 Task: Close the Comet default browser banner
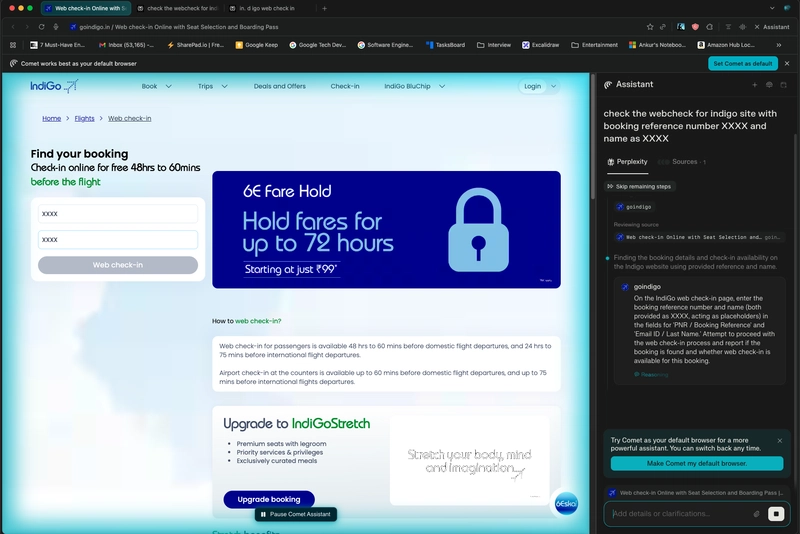tap(788, 63)
